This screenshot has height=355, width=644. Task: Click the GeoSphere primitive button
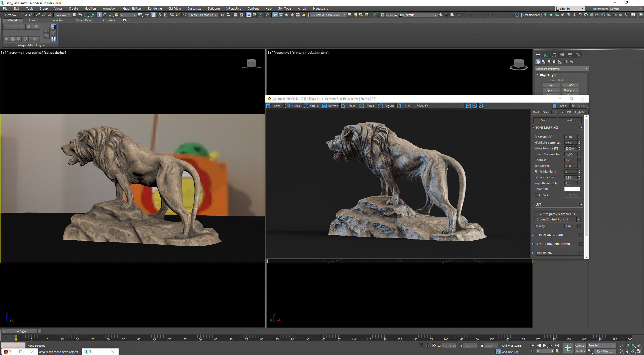[x=570, y=90]
